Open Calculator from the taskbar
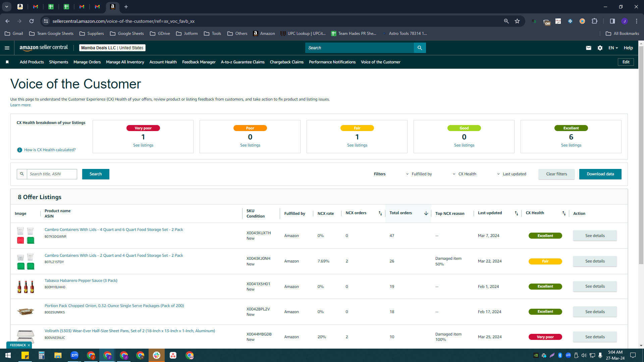The image size is (644, 362). coord(42,355)
